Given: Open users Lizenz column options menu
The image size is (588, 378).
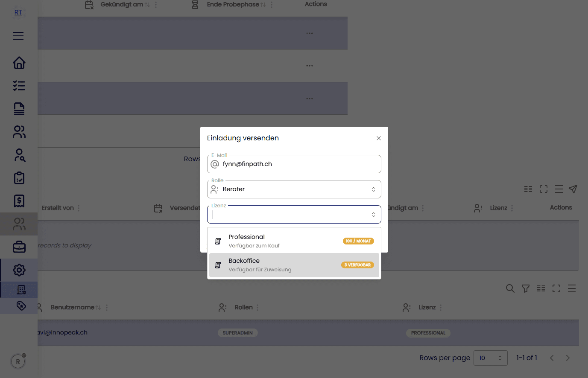Looking at the screenshot, I should coord(441,307).
